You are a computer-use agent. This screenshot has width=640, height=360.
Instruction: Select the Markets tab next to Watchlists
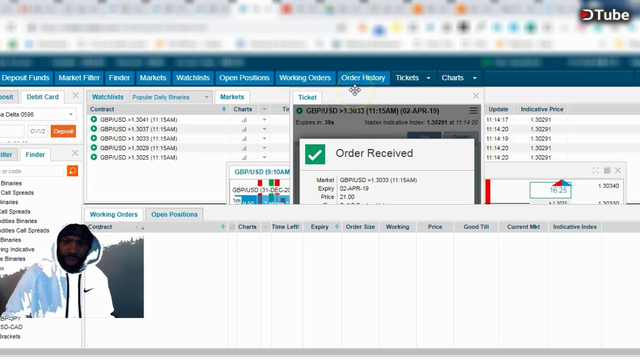[232, 97]
